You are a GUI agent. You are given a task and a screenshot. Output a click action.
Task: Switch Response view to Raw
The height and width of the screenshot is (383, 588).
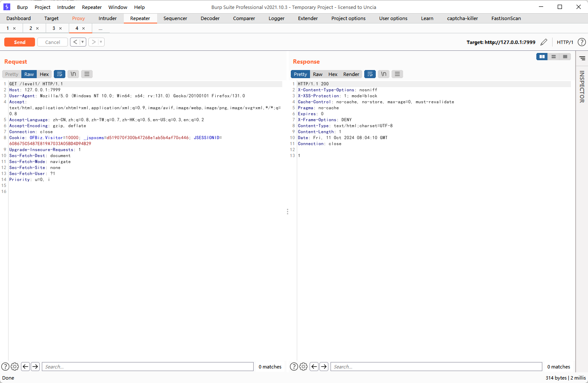pyautogui.click(x=318, y=74)
